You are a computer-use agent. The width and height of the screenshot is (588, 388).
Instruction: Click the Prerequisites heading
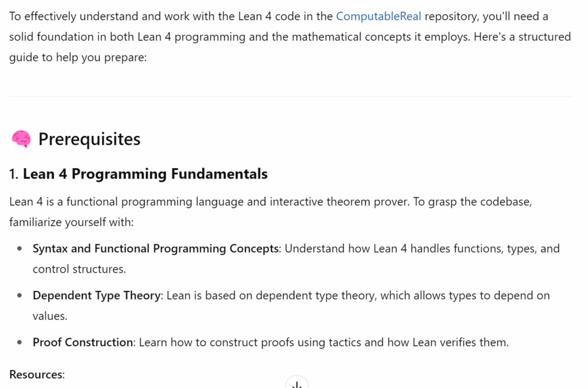[x=89, y=139]
